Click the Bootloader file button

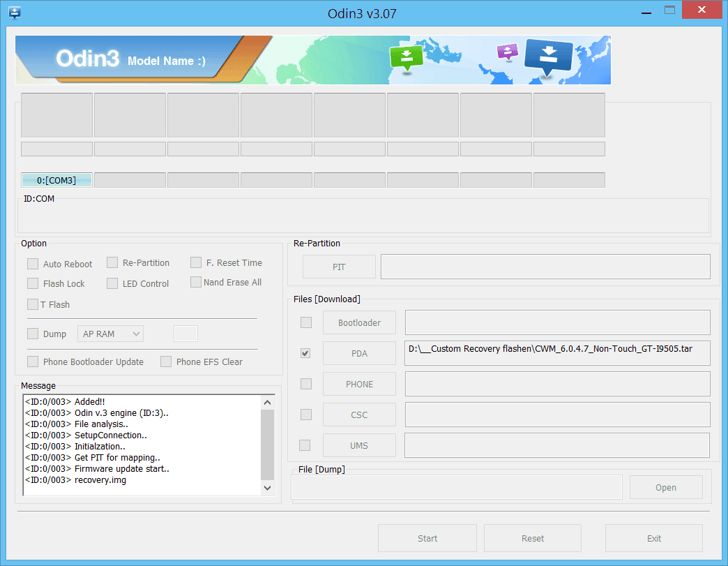359,322
